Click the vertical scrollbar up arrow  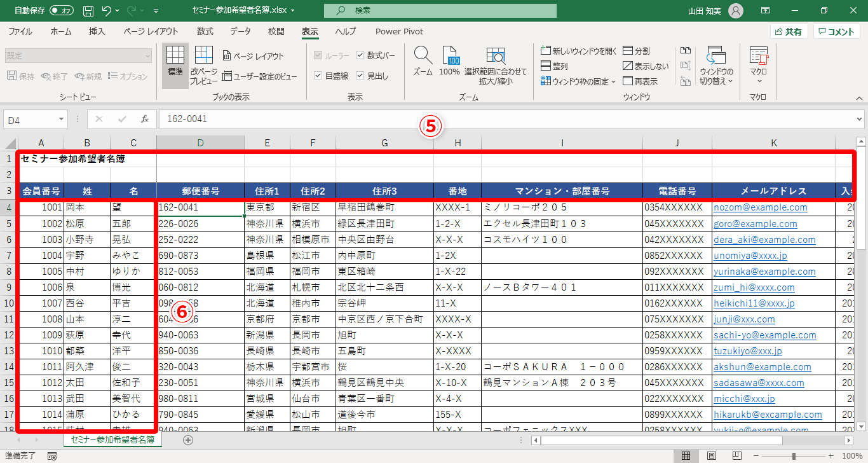[862, 142]
